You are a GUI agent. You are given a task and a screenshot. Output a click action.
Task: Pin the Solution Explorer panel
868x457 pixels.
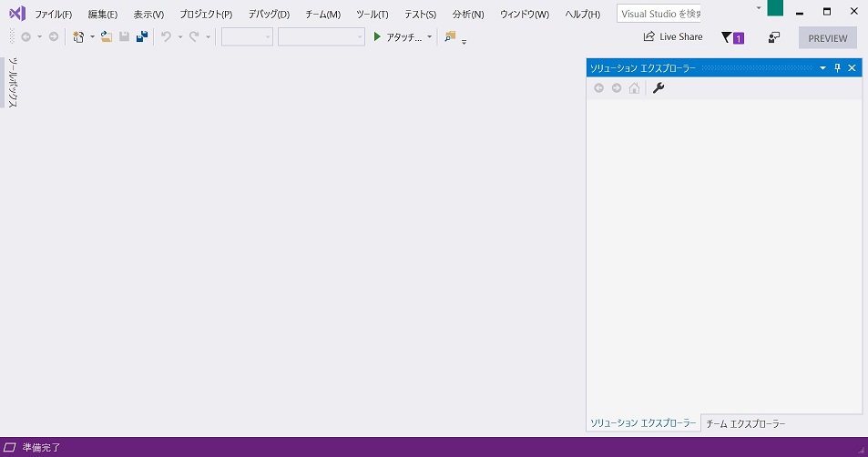pyautogui.click(x=838, y=67)
